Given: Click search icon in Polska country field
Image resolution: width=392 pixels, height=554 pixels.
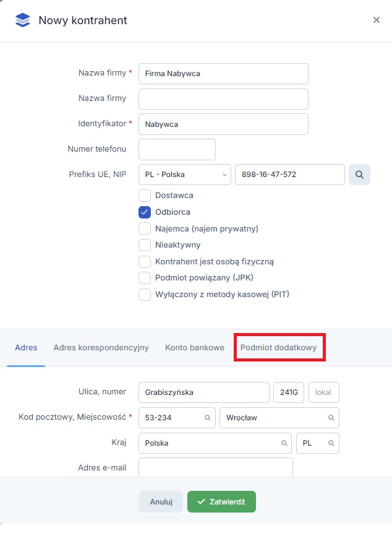Looking at the screenshot, I should tap(284, 443).
